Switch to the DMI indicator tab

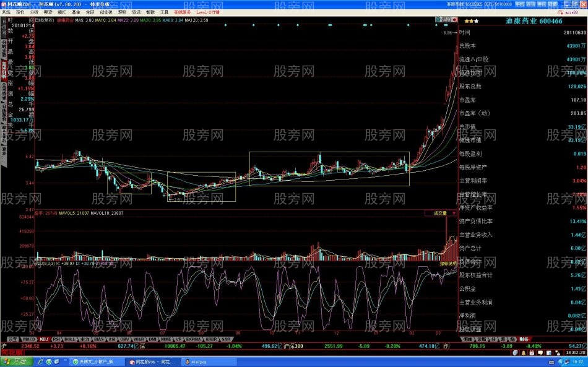click(x=152, y=339)
